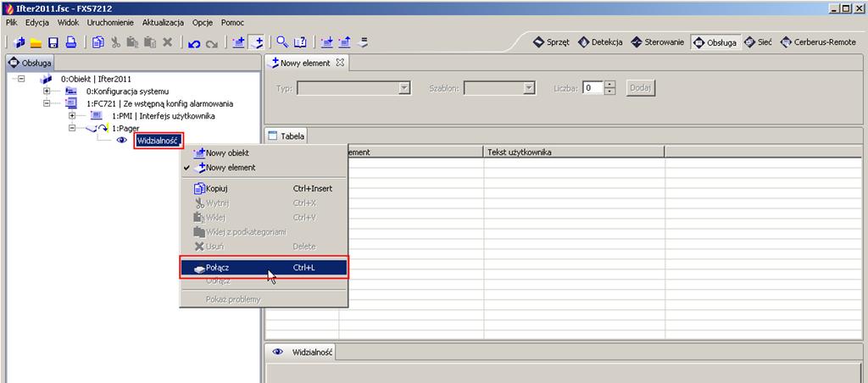Select the Widzialność tree item

pyautogui.click(x=158, y=141)
